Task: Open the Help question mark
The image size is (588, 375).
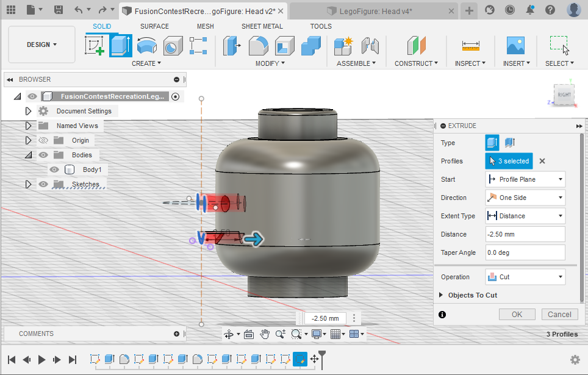Action: (550, 10)
